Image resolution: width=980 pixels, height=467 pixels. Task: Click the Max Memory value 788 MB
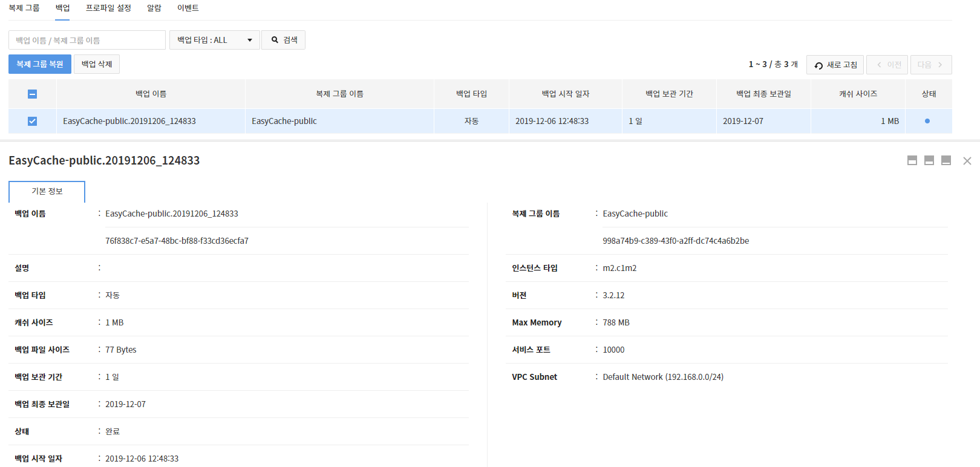[616, 322]
